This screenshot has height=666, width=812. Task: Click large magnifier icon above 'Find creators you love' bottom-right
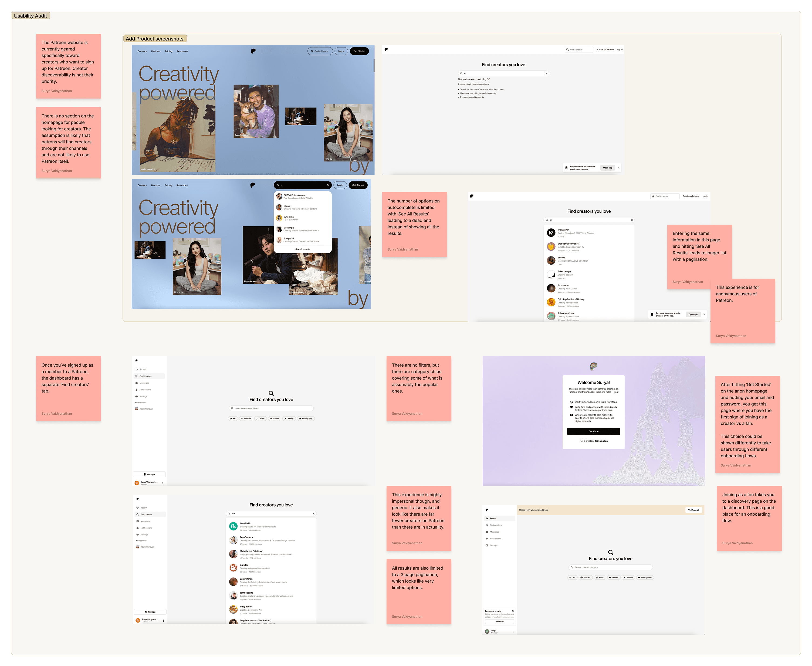click(x=610, y=552)
